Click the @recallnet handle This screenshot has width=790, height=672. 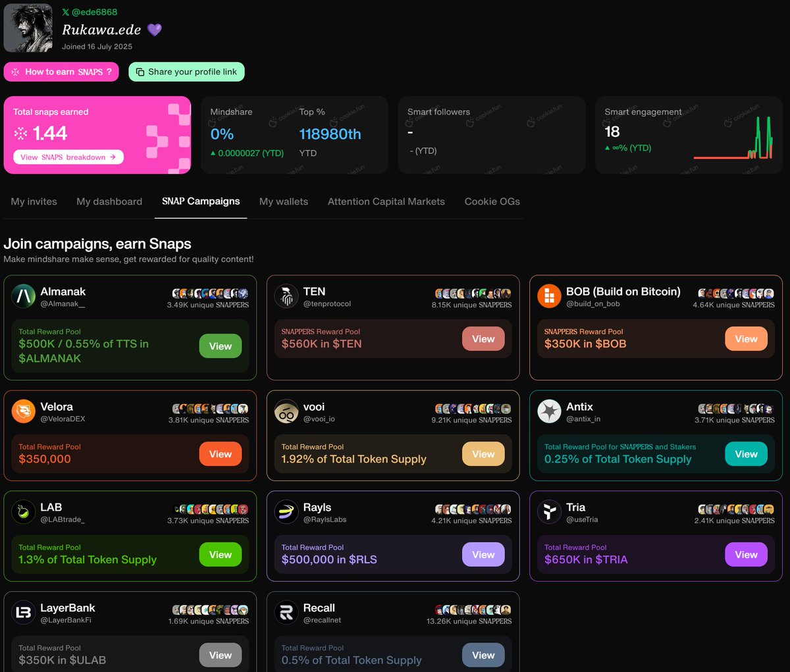[322, 621]
